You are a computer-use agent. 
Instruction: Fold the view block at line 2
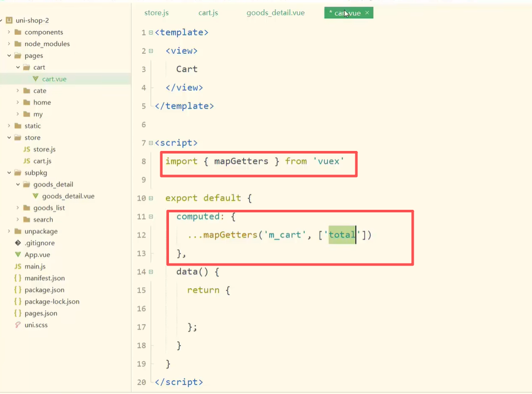click(151, 51)
